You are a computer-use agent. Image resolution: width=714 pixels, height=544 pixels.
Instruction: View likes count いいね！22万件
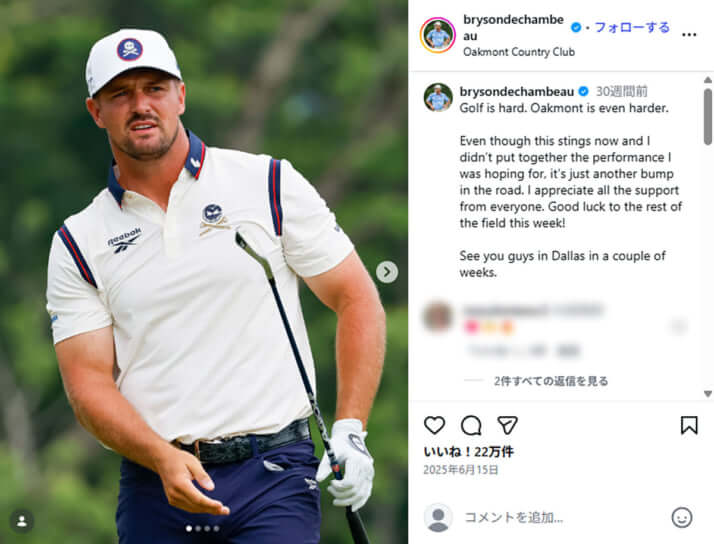[x=469, y=452]
